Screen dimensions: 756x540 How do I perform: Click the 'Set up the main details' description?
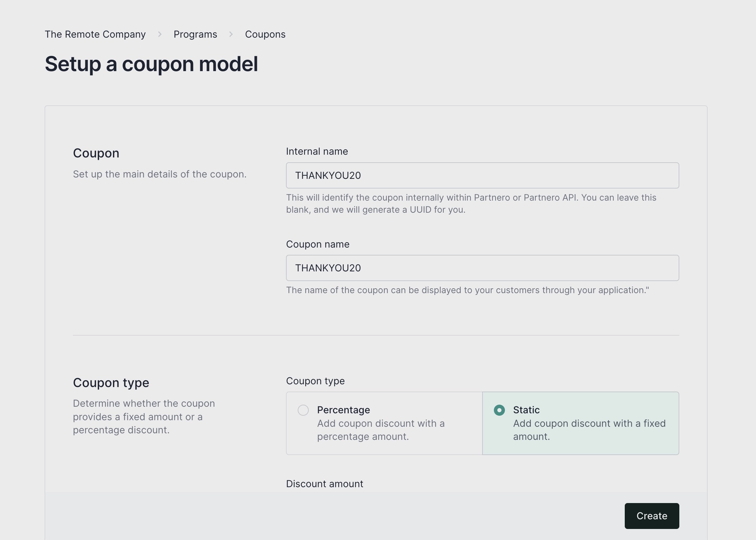click(160, 174)
